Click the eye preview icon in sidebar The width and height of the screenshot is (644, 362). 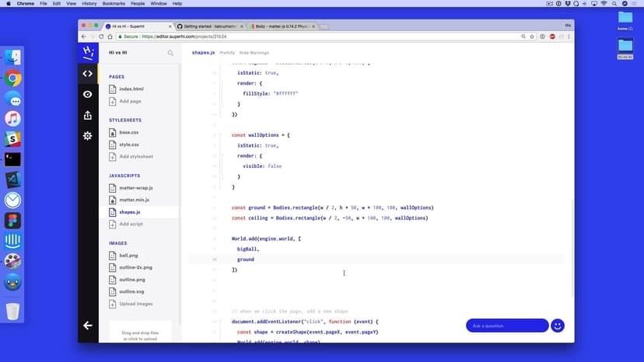[x=87, y=94]
